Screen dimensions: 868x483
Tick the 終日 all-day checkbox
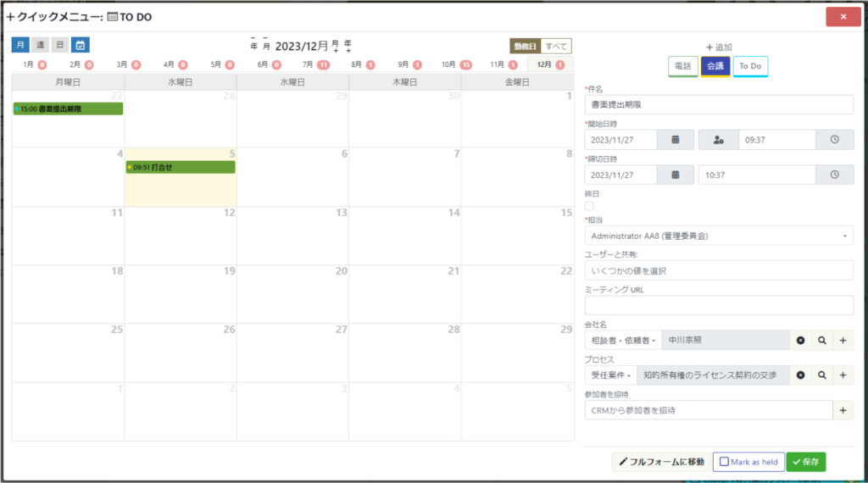click(590, 206)
